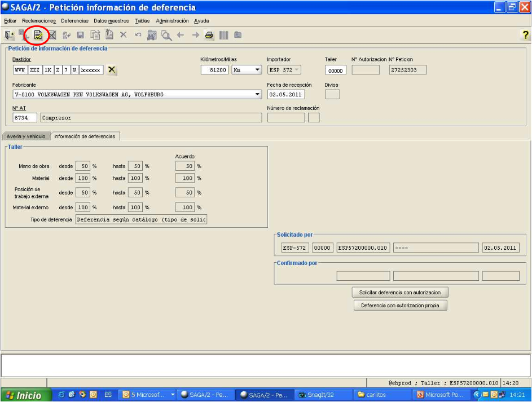Open the Datos maestros menu
Screen dimensions: 532x402
[111, 21]
